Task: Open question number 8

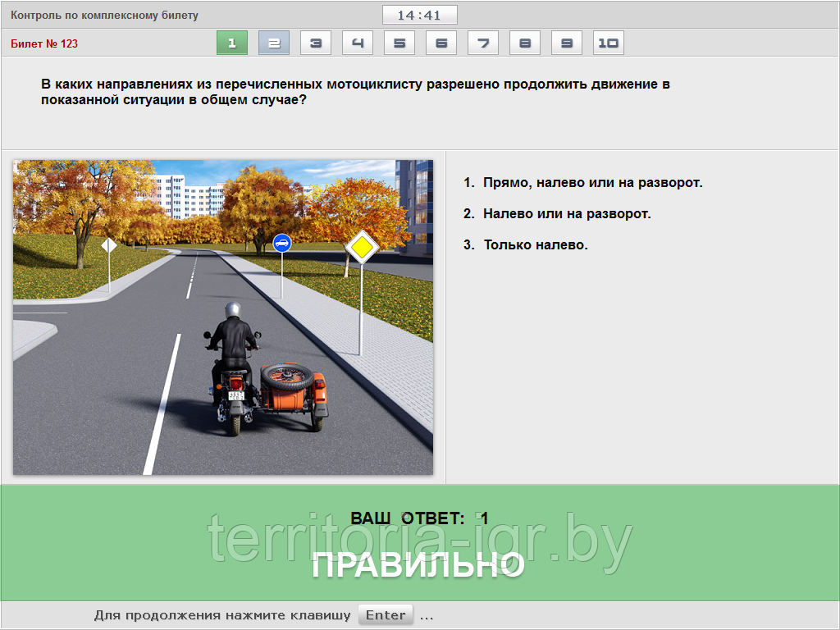Action: click(x=525, y=42)
